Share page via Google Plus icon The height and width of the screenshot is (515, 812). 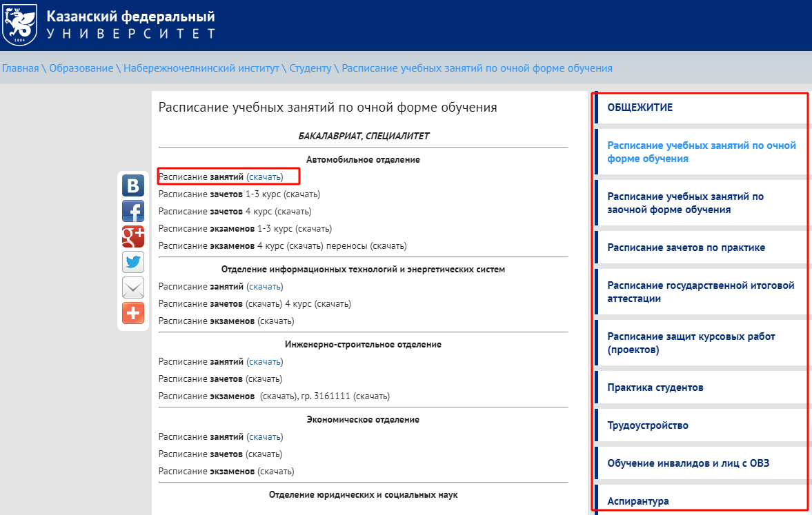point(133,236)
